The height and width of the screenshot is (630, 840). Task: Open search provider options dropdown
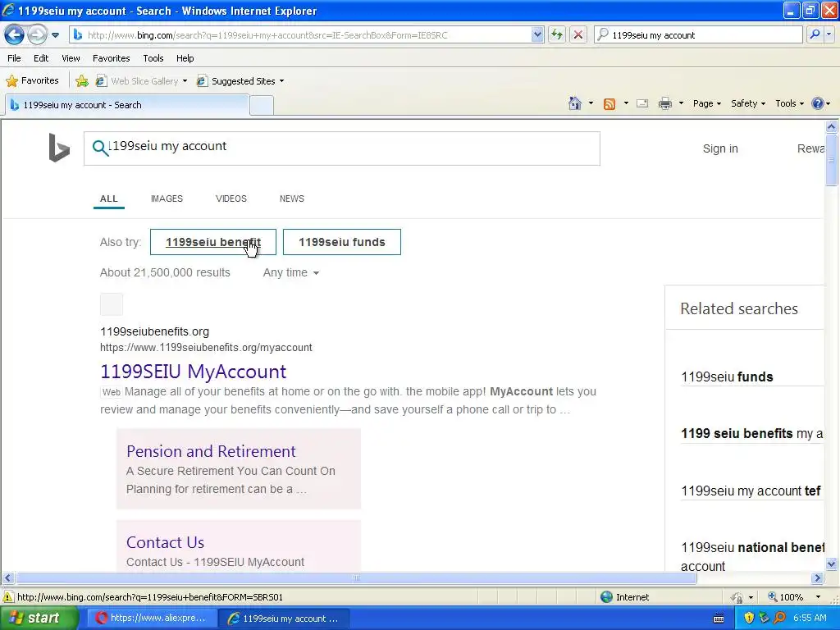tap(829, 34)
